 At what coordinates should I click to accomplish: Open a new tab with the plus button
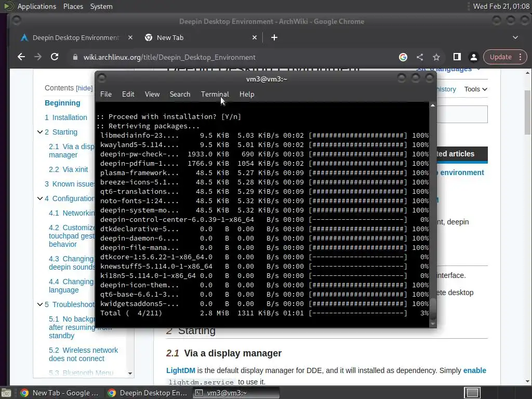pyautogui.click(x=274, y=37)
